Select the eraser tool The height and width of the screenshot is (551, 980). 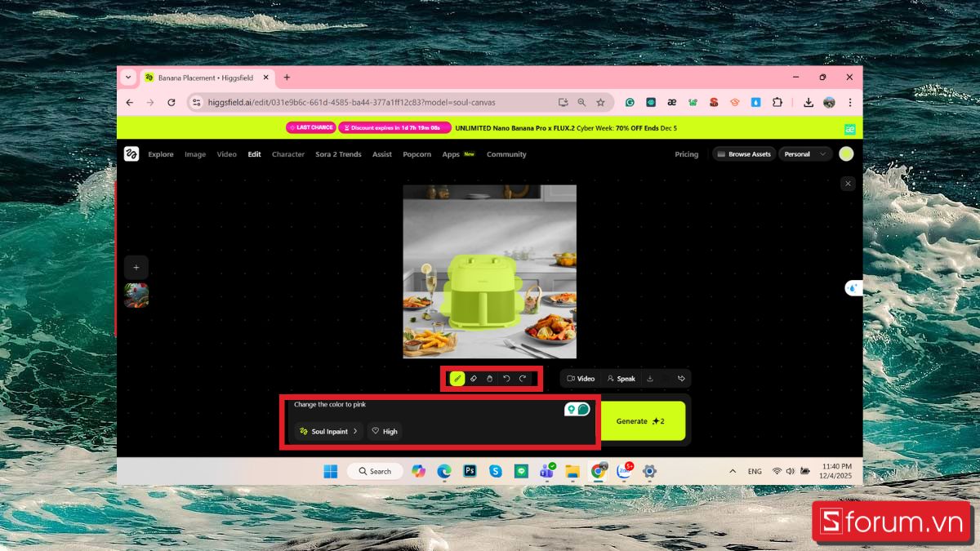pyautogui.click(x=474, y=379)
